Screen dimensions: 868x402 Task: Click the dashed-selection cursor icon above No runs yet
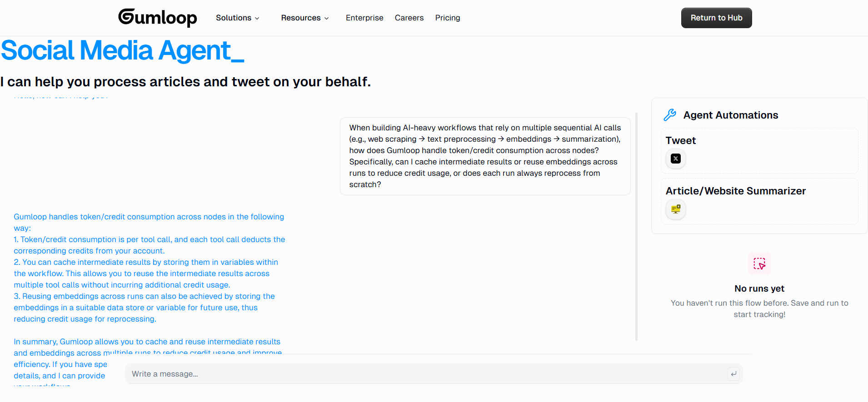coord(759,263)
